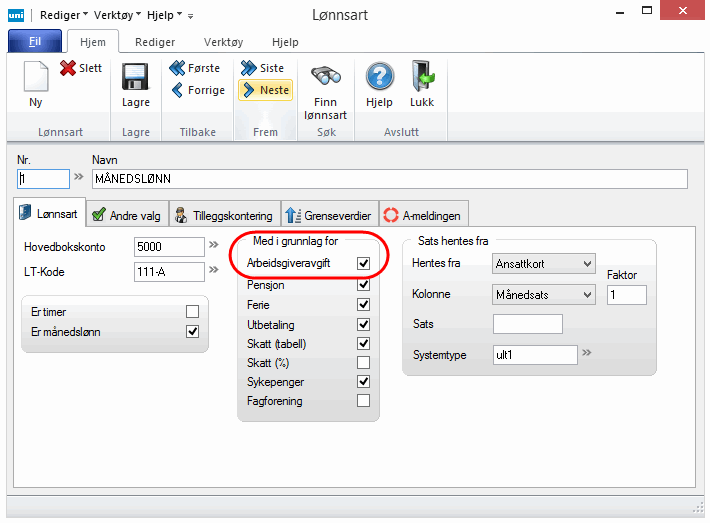Switch to the Grenseverdier tab
Viewport: 710px width, 523px height.
(328, 215)
